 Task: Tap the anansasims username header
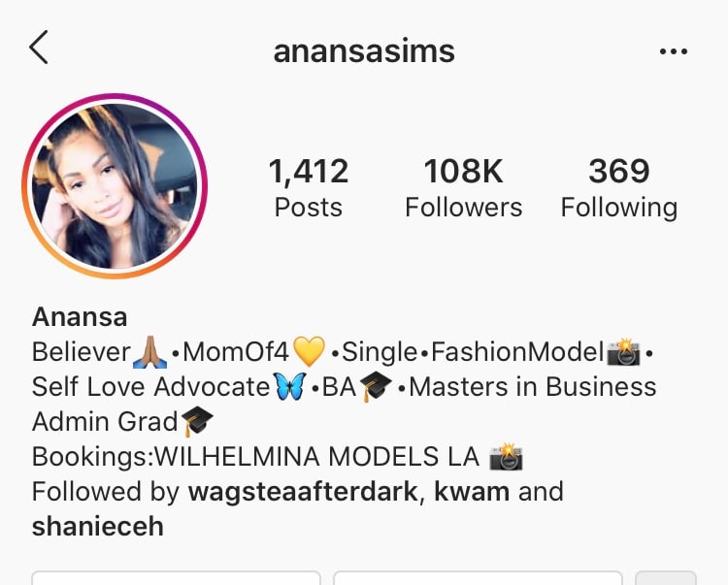[364, 51]
